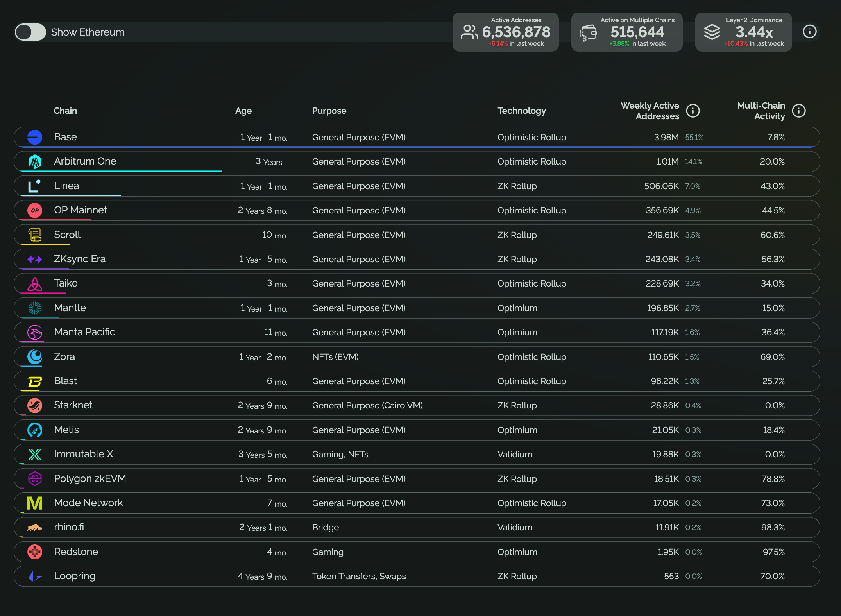
Task: Select the rhino.fi chain name
Action: click(x=69, y=527)
